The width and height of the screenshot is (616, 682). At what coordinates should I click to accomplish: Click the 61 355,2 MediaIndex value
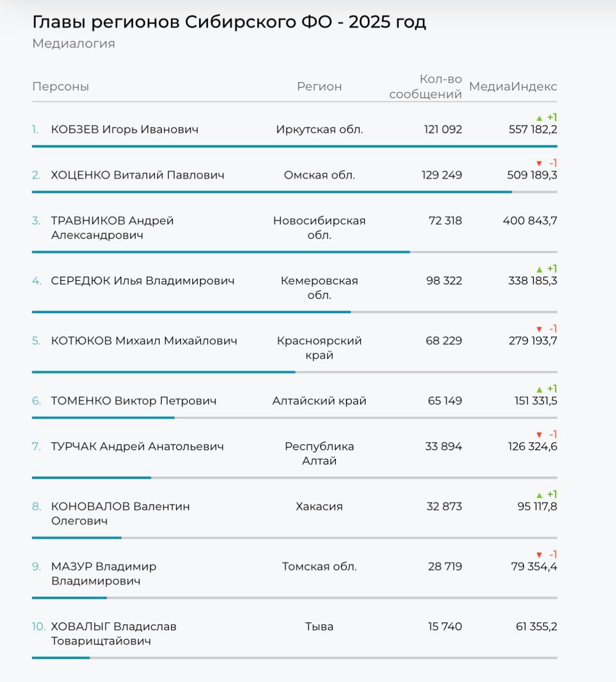[536, 627]
